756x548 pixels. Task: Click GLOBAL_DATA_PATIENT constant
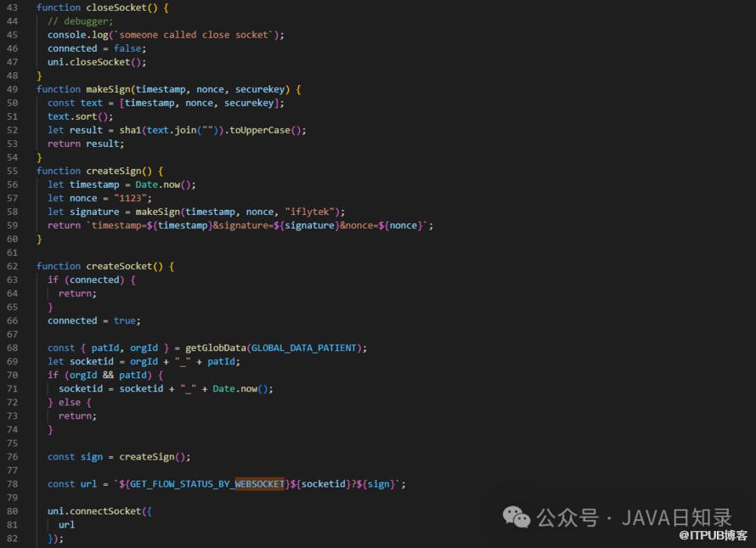tap(304, 347)
